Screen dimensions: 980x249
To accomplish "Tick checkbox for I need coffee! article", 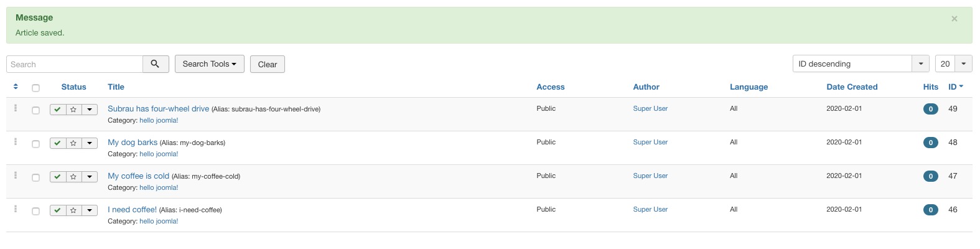I will (x=35, y=211).
